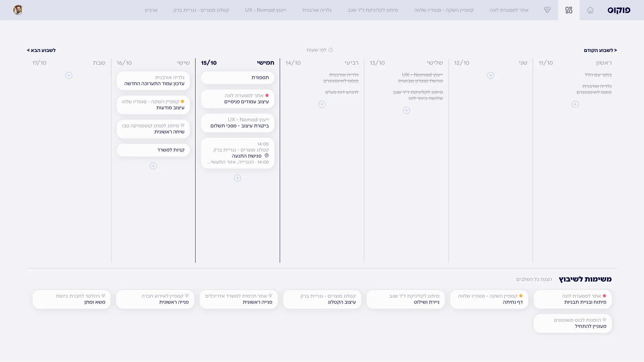Image resolution: width=644 pixels, height=362 pixels.
Task: Click completed task פגישת סנכרון שבועית
Action: click(421, 81)
